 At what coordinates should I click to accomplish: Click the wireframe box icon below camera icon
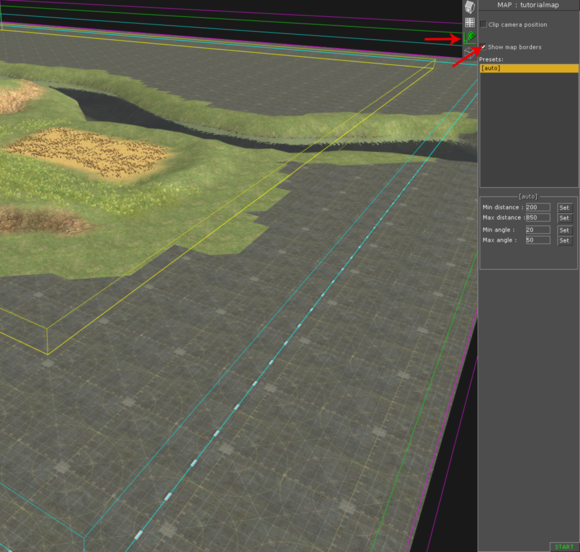(469, 53)
